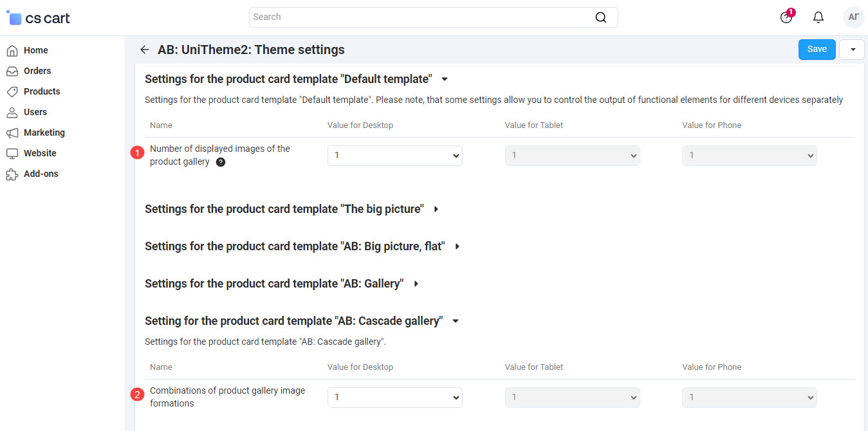Viewport: 868px width, 431px height.
Task: Open the notifications bell
Action: click(818, 17)
